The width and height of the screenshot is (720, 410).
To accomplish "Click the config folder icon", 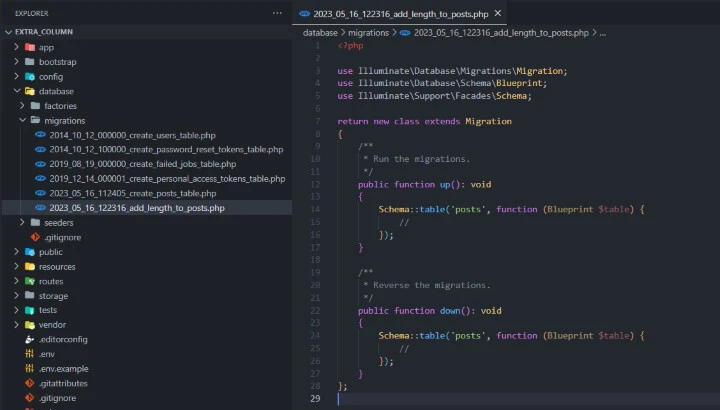I will pos(30,76).
